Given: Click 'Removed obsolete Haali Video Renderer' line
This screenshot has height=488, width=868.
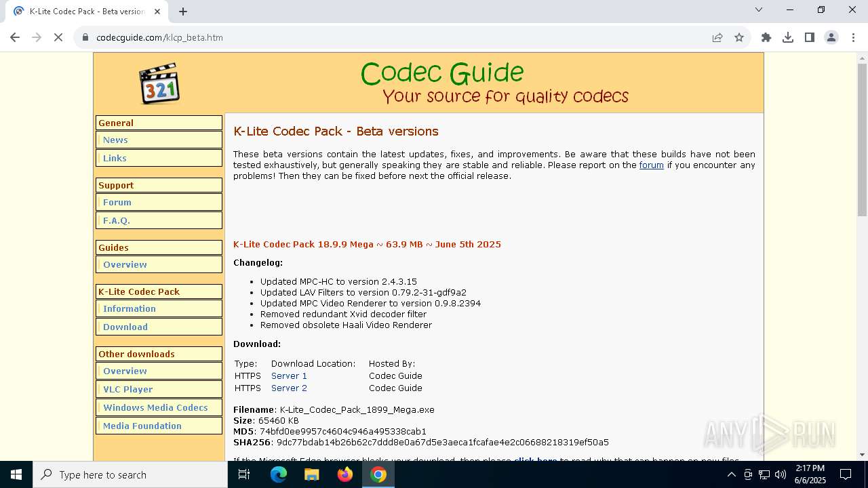Looking at the screenshot, I should coord(346,325).
